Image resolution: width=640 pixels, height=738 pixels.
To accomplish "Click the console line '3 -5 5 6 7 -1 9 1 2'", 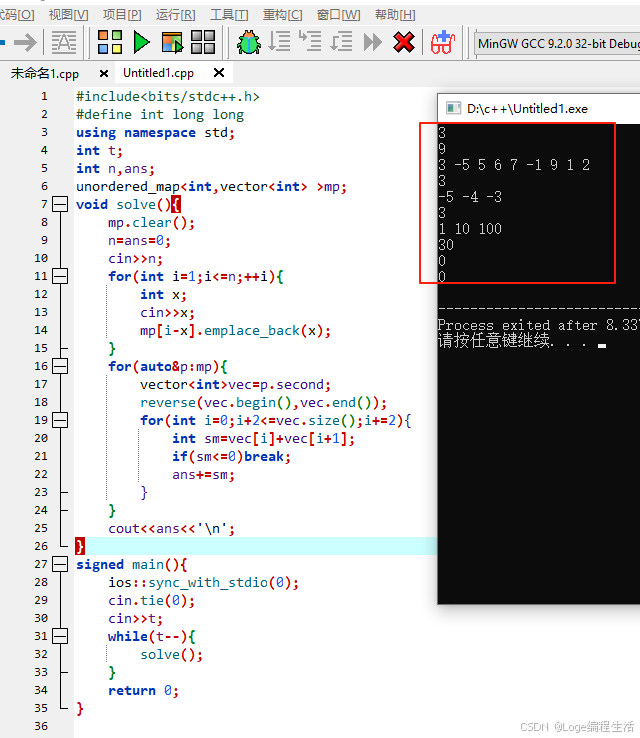I will [x=514, y=165].
